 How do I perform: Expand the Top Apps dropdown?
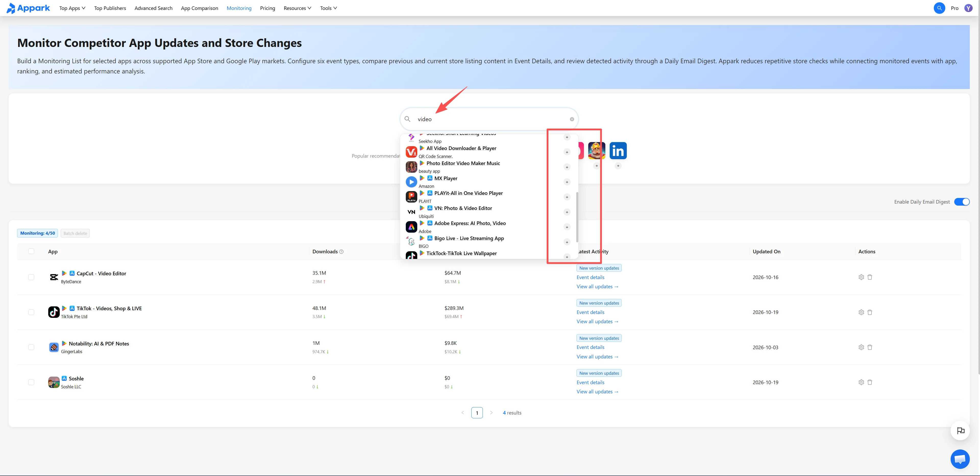72,8
